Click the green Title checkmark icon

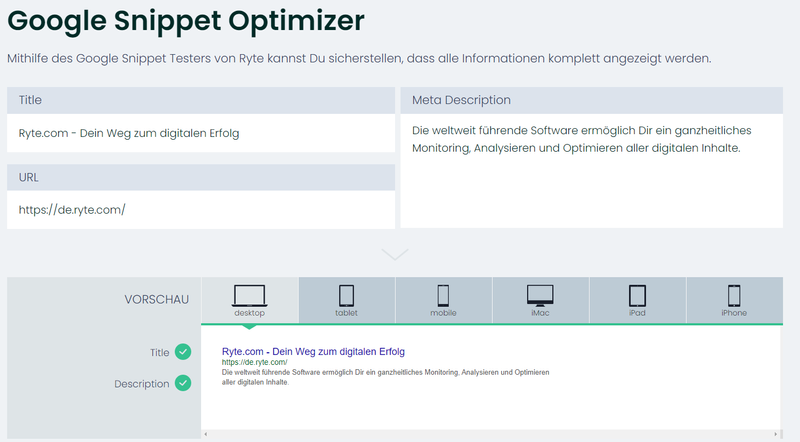click(x=183, y=352)
